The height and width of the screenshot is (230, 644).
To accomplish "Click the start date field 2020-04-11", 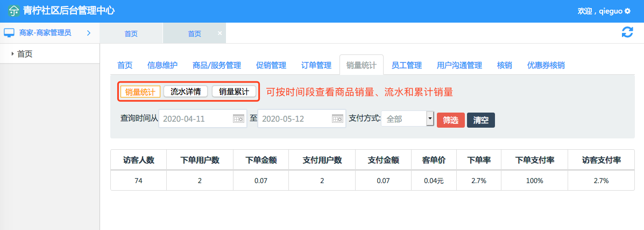I will 203,119.
